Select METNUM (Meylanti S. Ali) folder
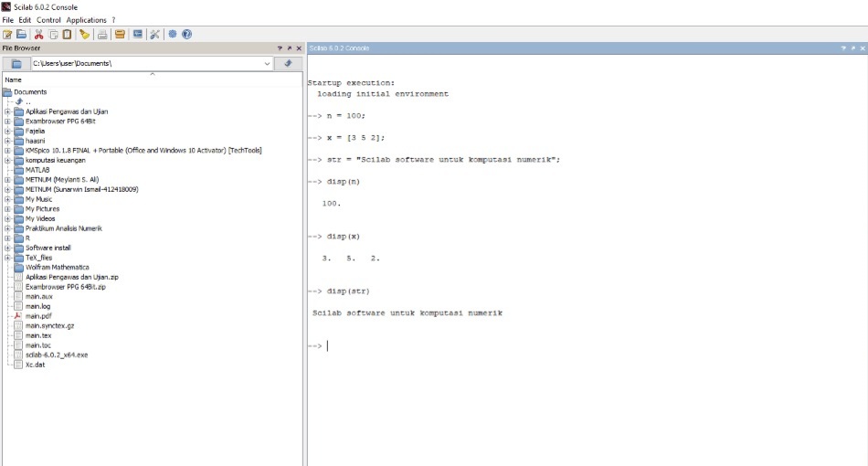 (61, 180)
